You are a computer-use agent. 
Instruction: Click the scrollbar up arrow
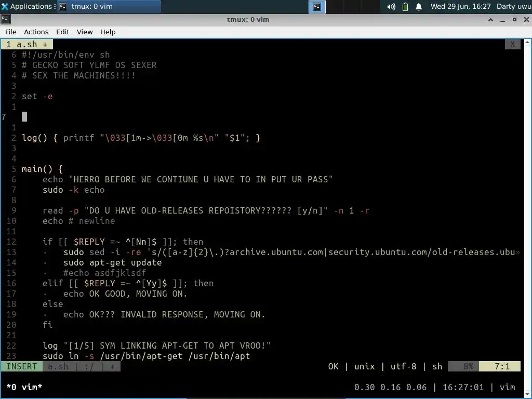[528, 43]
